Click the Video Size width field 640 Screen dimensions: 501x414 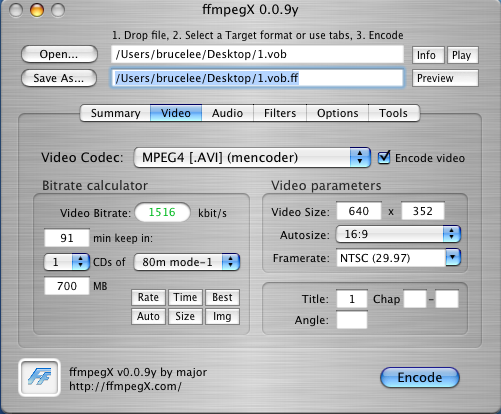point(359,211)
